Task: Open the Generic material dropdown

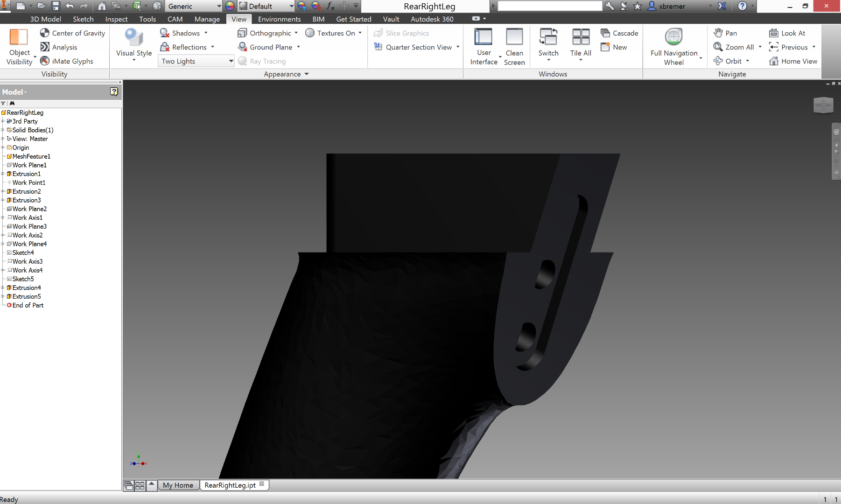Action: click(x=194, y=6)
